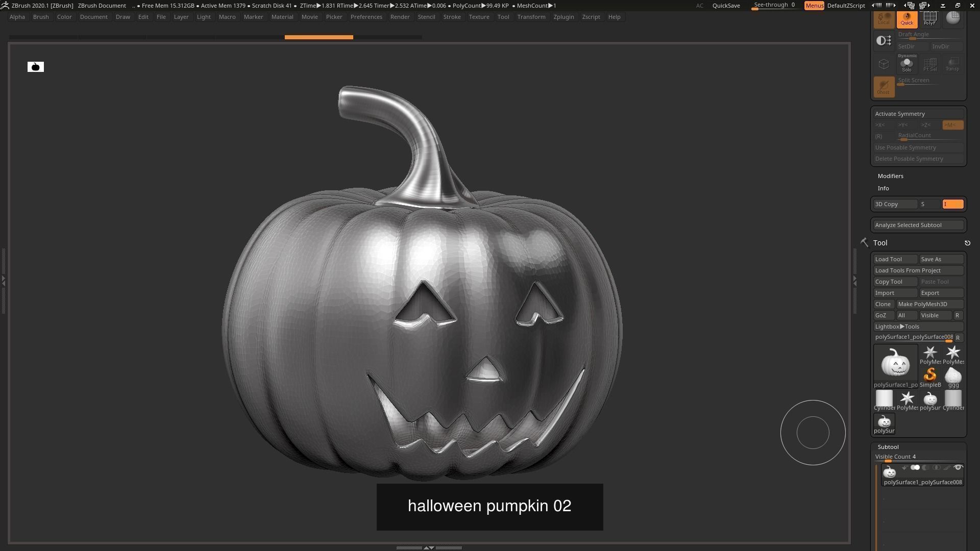This screenshot has width=980, height=551.
Task: Toggle Transp transparency icon
Action: point(952,64)
